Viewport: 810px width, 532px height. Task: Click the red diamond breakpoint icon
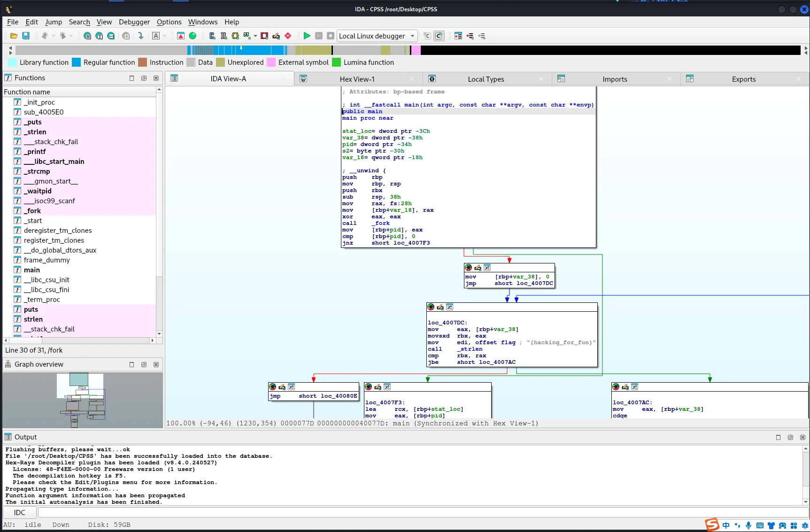pyautogui.click(x=288, y=36)
